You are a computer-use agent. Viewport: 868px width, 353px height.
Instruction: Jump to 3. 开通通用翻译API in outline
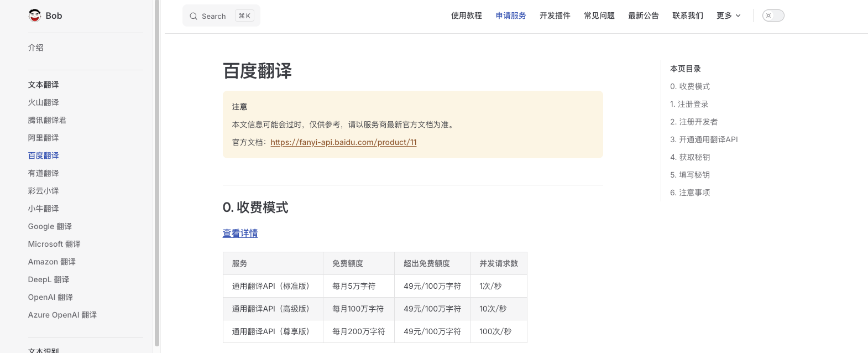click(704, 139)
